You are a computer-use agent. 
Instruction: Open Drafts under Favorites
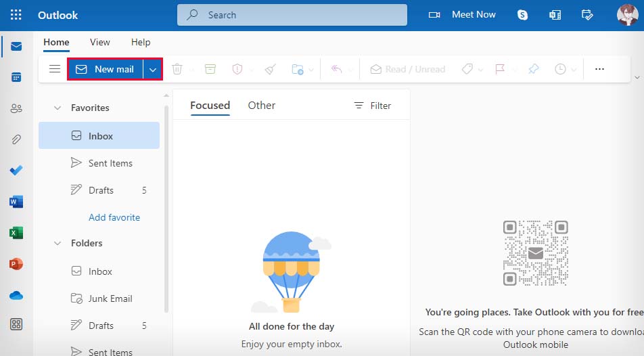[x=99, y=190]
